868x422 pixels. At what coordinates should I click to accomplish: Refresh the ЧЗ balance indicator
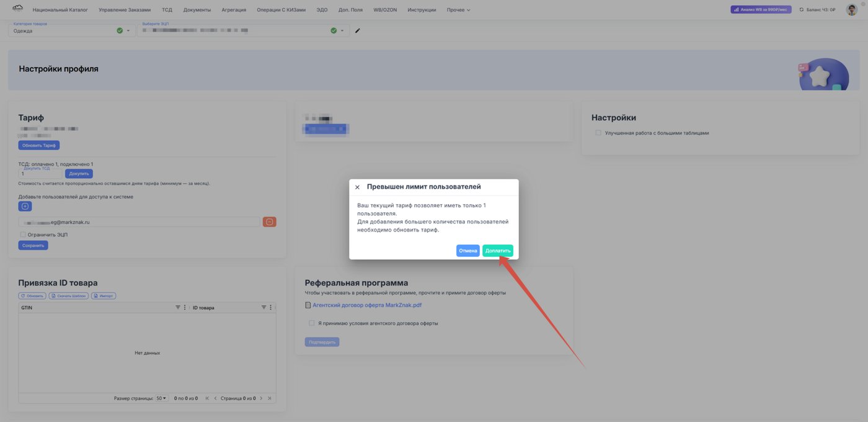[x=801, y=10]
